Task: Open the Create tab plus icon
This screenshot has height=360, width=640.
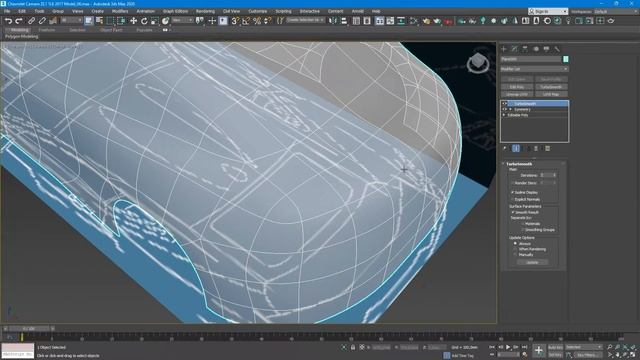Action: click(x=504, y=49)
